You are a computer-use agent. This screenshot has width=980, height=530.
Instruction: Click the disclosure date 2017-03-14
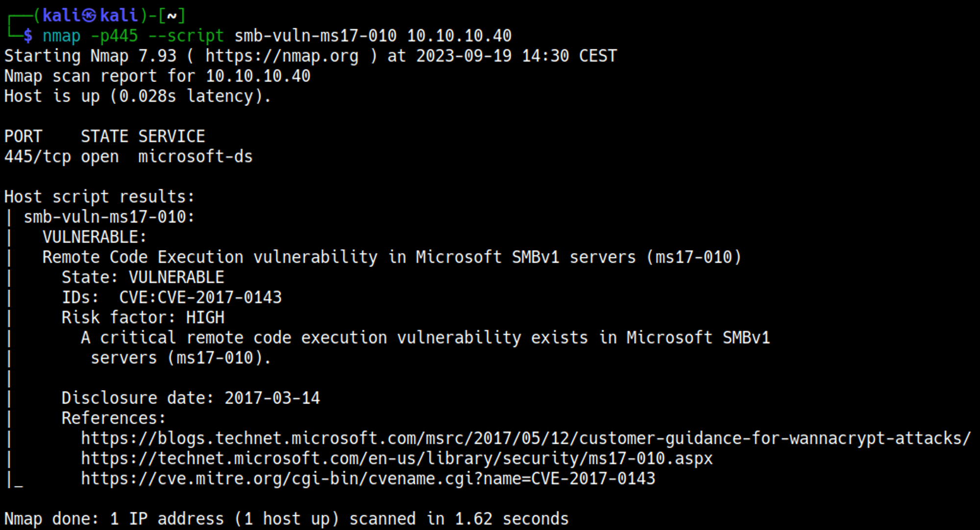(272, 398)
